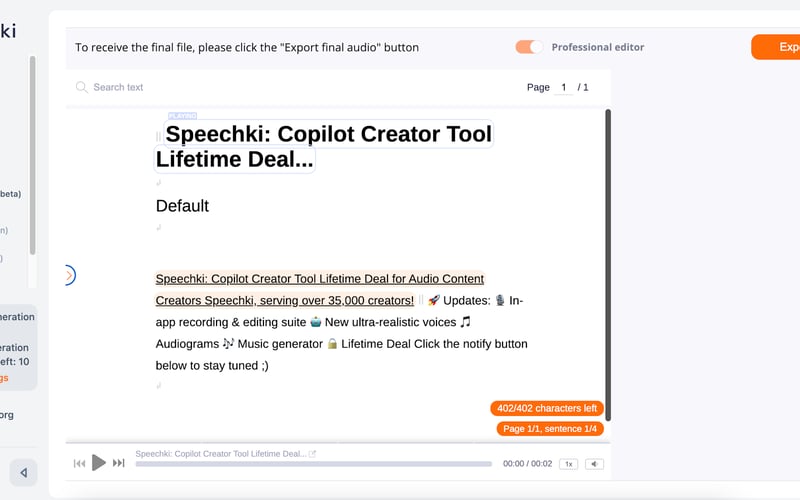Viewport: 800px width, 500px height.
Task: Click the editor vertical scrollbar
Action: pos(608,265)
